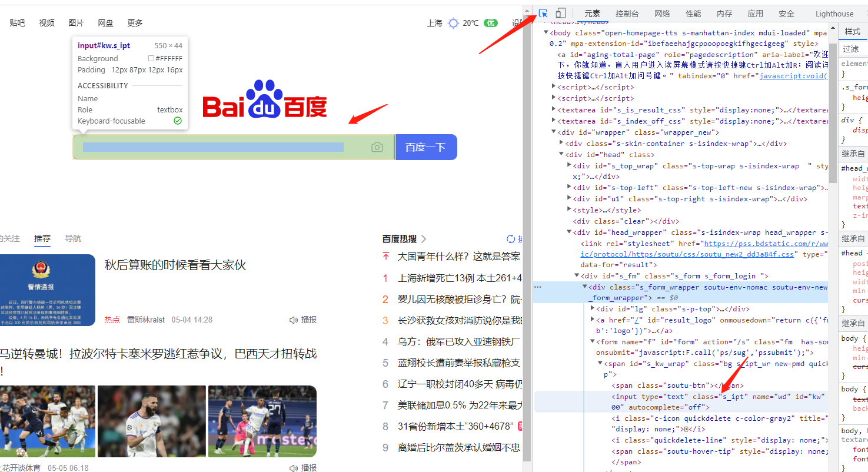Open the 视频 link
Viewport: 868px width, 472px height.
tap(46, 23)
